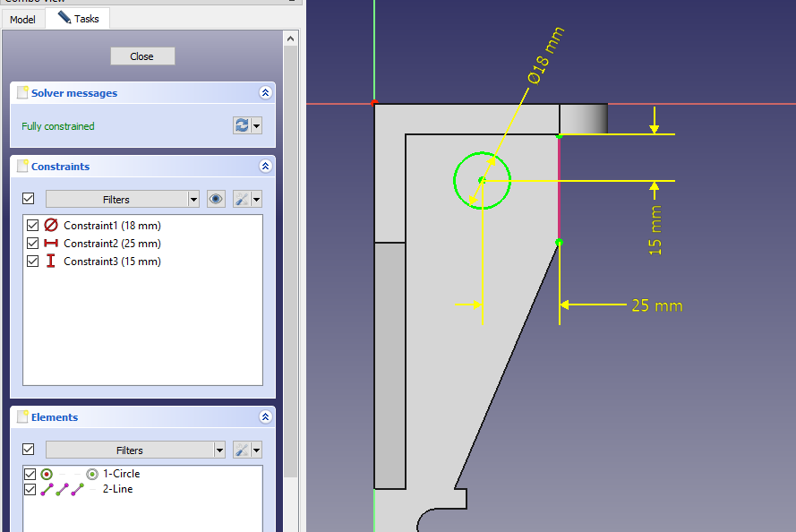This screenshot has height=532, width=796.
Task: Click the horizontal distance icon of Constraint2
Action: tap(51, 244)
